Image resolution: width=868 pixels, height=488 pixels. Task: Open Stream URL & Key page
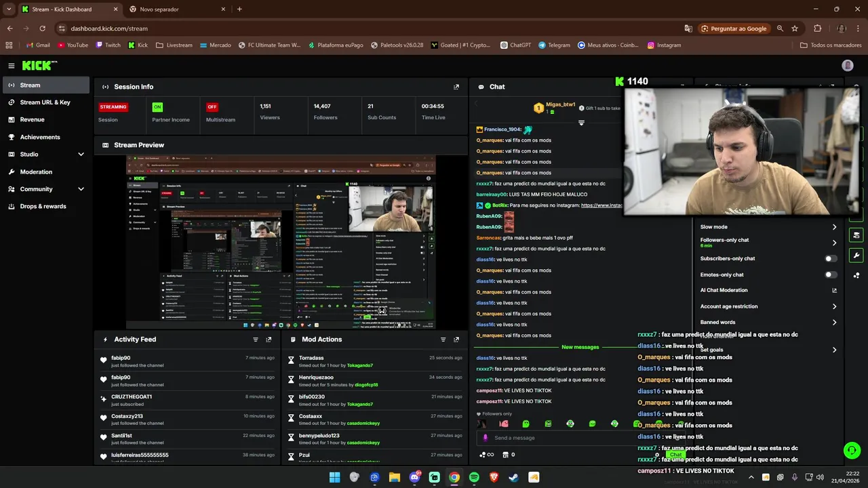(45, 102)
